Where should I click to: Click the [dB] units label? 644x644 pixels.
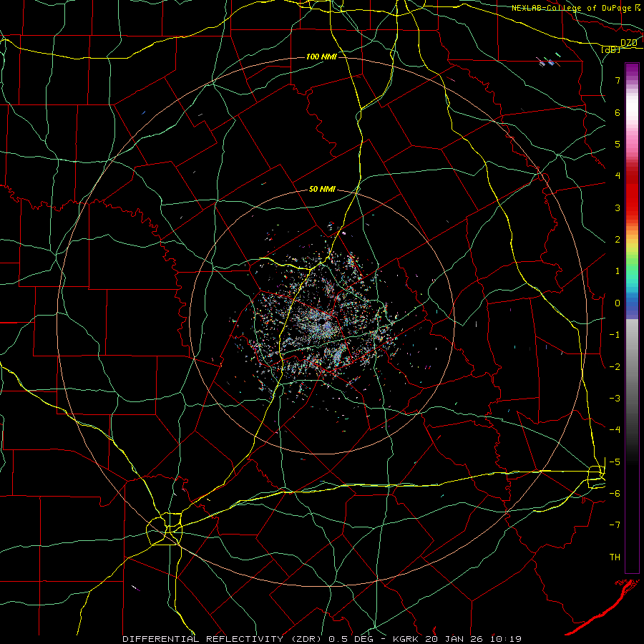(x=611, y=49)
